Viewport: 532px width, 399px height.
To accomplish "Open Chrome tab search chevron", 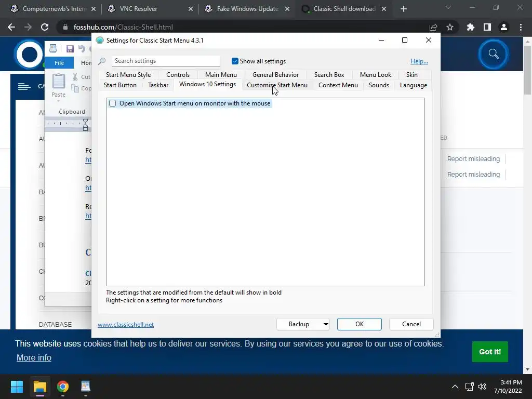I will pyautogui.click(x=448, y=7).
